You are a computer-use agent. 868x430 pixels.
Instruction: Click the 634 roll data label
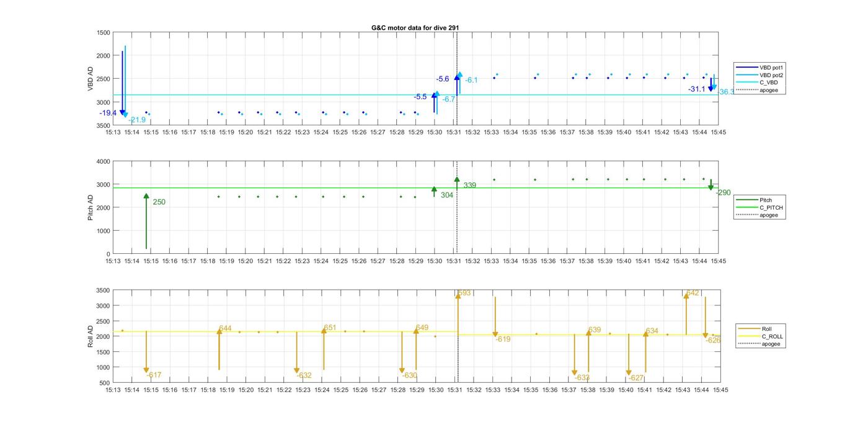click(x=652, y=331)
